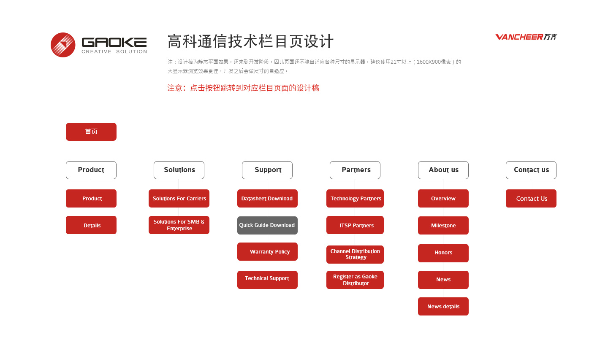Image resolution: width=608 pixels, height=364 pixels.
Task: Click the Contact us category box
Action: (531, 170)
